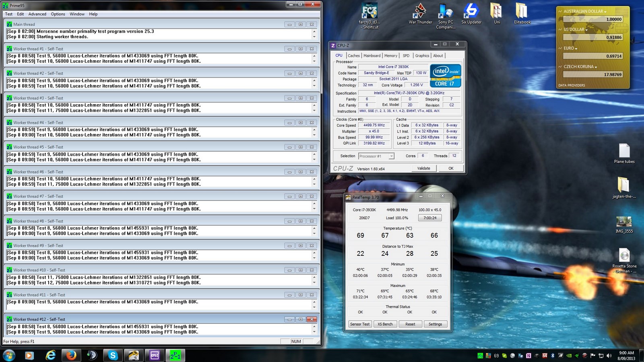Switch to the About tab in CPU-Z
This screenshot has height=362, width=644.
(438, 56)
